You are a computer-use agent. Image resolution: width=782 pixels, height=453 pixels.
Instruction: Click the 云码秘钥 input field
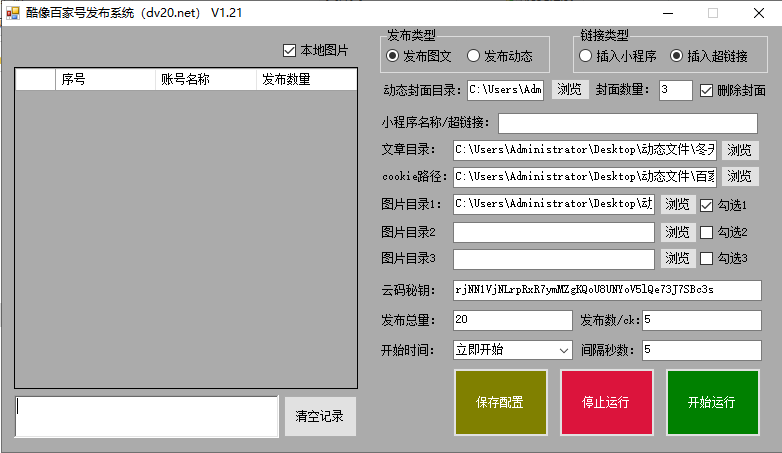(606, 290)
